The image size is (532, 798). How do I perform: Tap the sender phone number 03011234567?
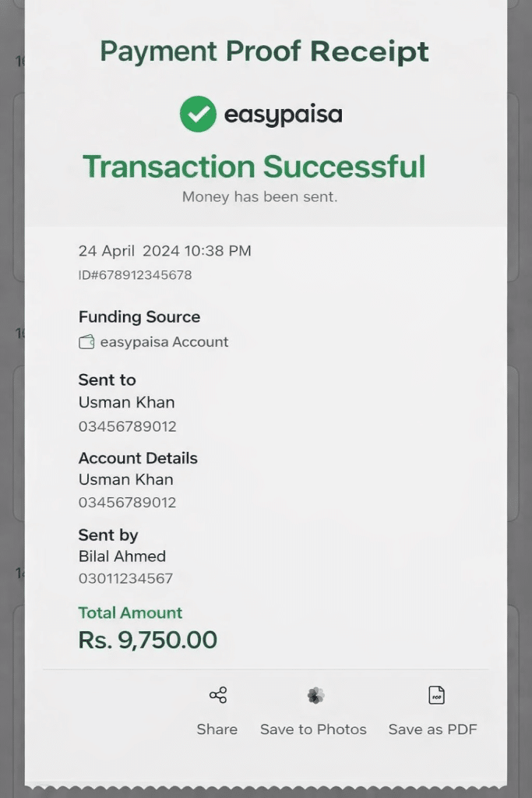(125, 578)
